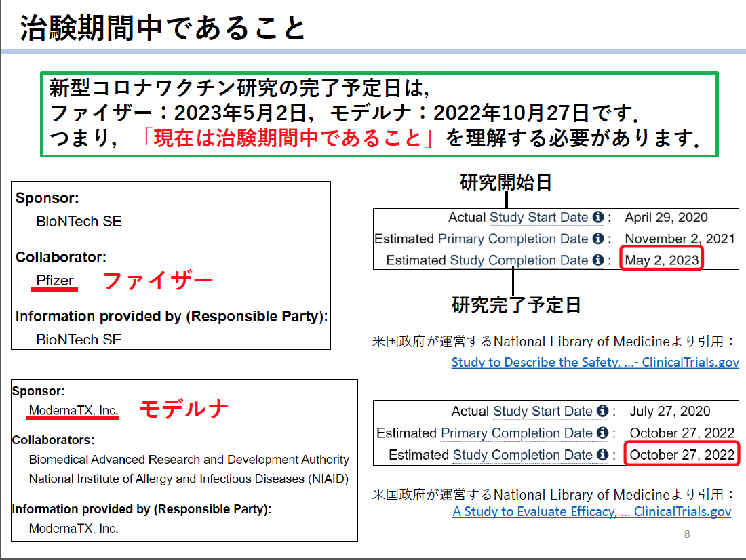Viewport: 746px width, 560px height.
Task: Click info icon in the May 2, 2023 row
Action: click(x=598, y=260)
